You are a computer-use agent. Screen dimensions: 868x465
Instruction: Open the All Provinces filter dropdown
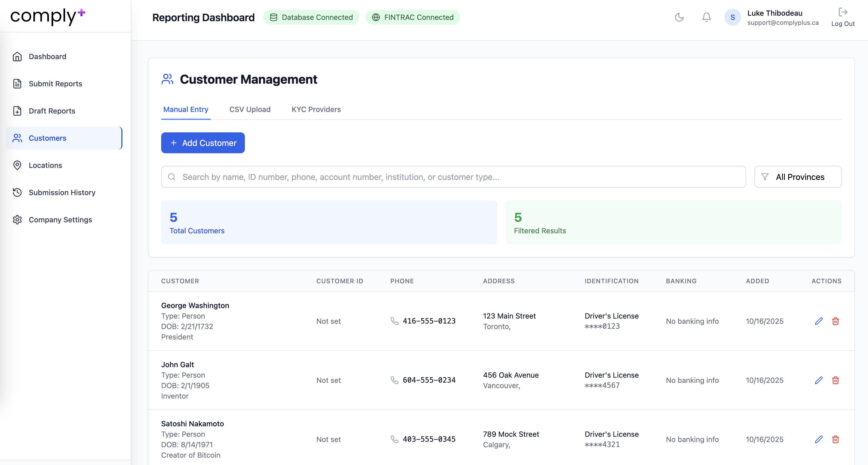click(x=798, y=177)
